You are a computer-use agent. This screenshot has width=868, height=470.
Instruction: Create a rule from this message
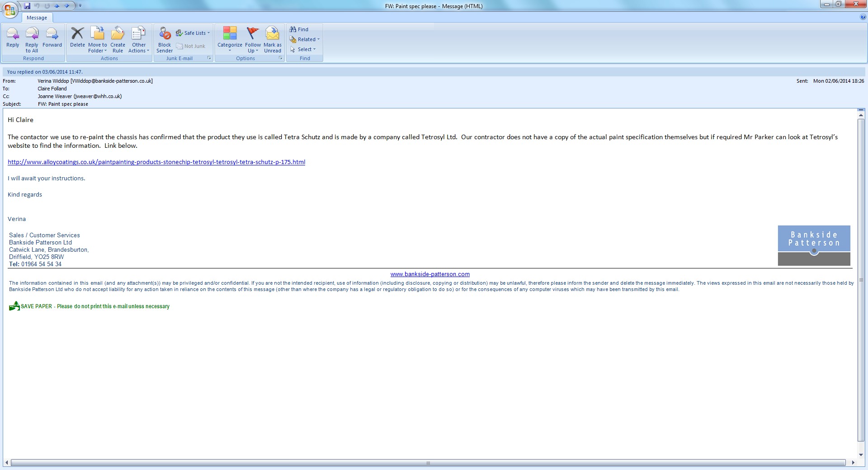pyautogui.click(x=118, y=40)
